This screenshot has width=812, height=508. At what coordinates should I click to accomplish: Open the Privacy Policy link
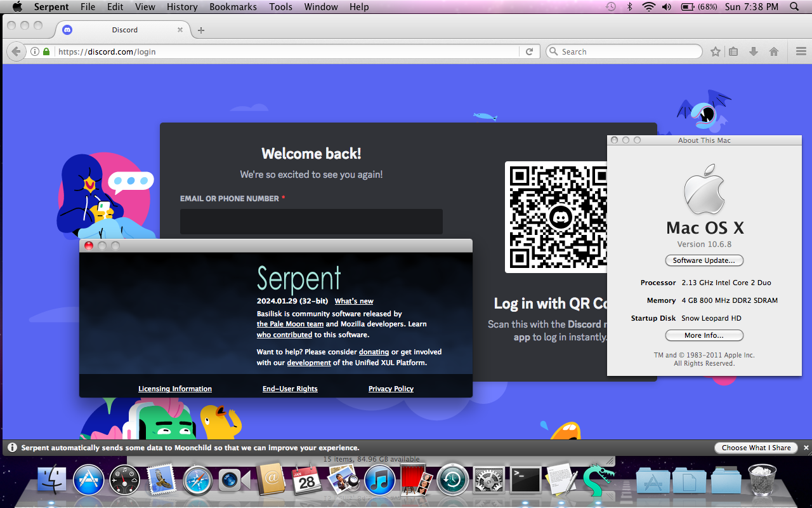[391, 389]
